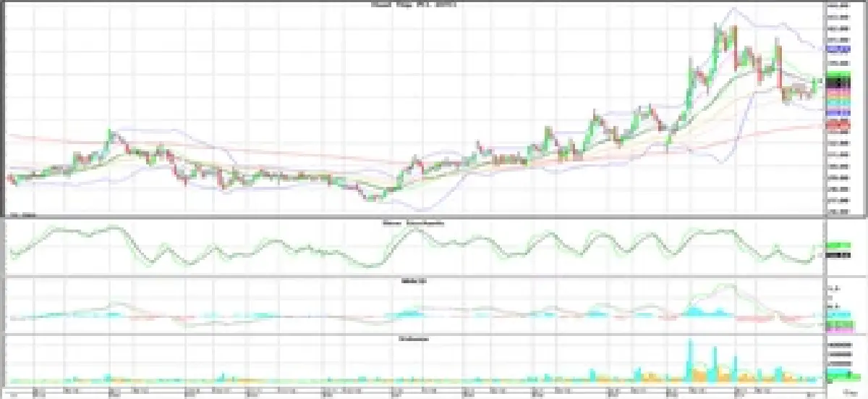Image resolution: width=868 pixels, height=399 pixels.
Task: Click the Slow Stochastic panel title
Action: (412, 223)
